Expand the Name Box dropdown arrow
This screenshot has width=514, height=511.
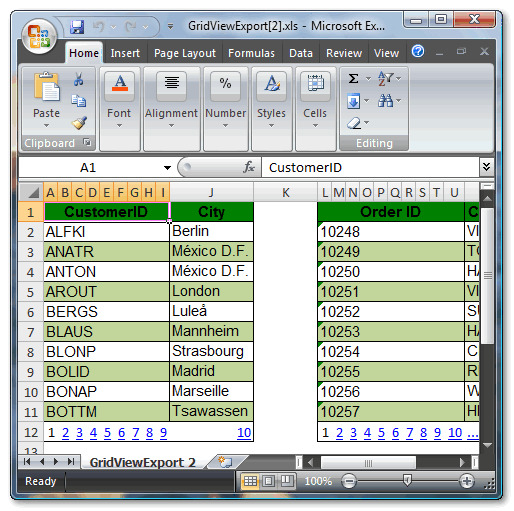pos(167,168)
